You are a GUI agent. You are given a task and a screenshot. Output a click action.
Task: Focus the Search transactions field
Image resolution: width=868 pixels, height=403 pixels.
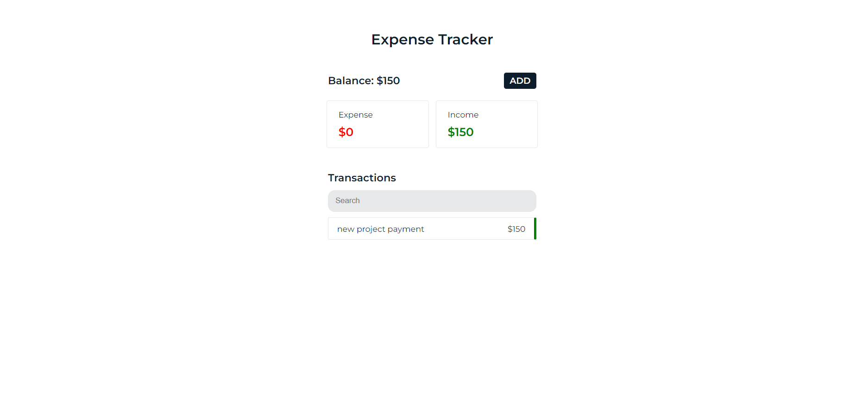tap(432, 201)
